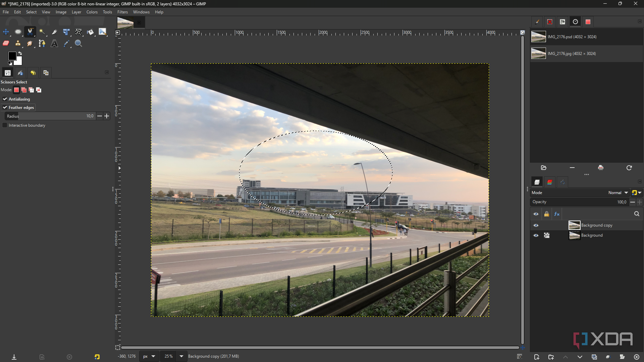Adjust the layer Opacity slider
This screenshot has height=362, width=644.
pyautogui.click(x=579, y=202)
